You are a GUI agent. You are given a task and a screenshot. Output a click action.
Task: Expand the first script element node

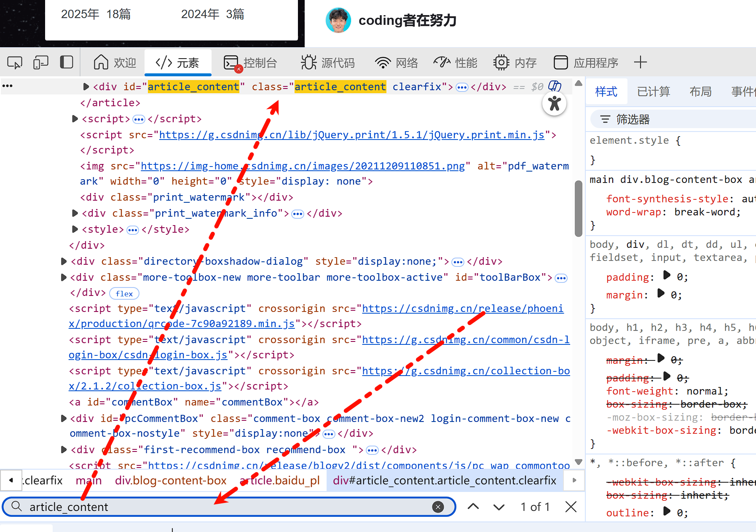click(75, 119)
